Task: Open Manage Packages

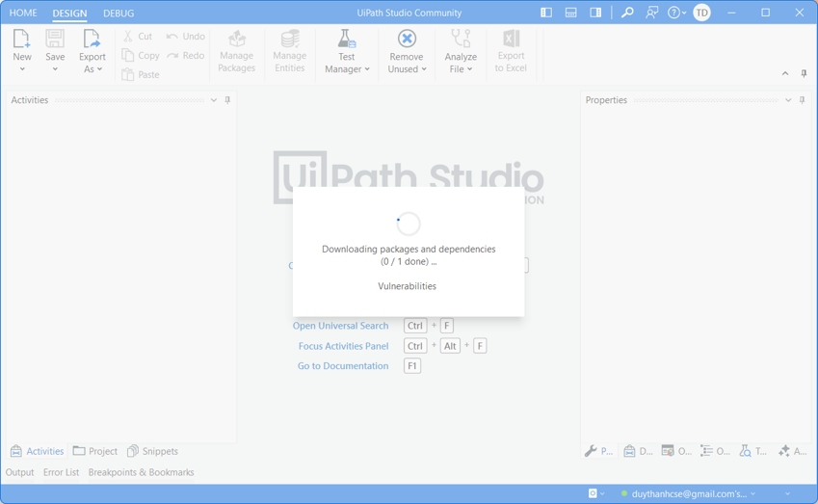Action: (236, 51)
